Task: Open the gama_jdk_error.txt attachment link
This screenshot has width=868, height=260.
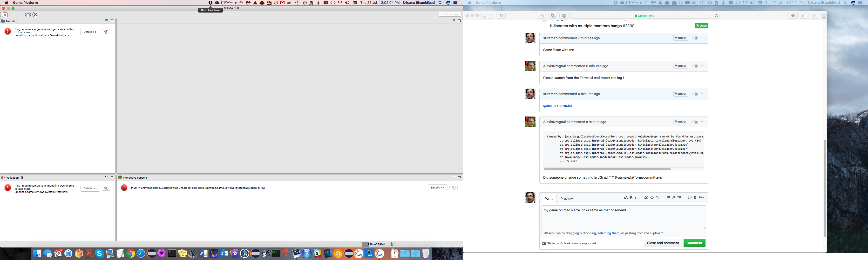Action: (x=557, y=106)
